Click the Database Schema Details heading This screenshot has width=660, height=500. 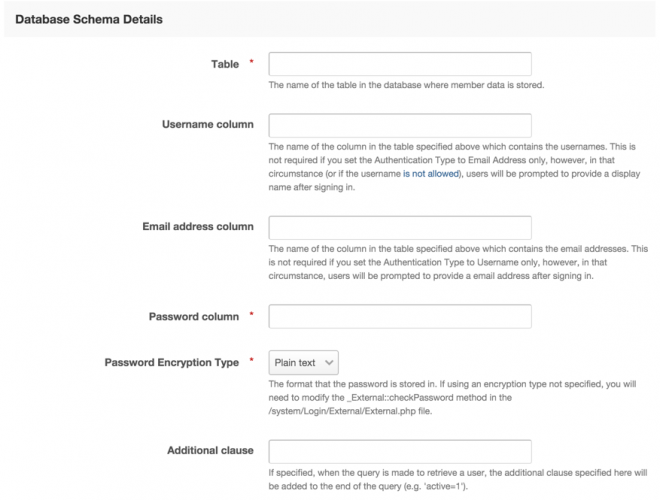coord(89,19)
